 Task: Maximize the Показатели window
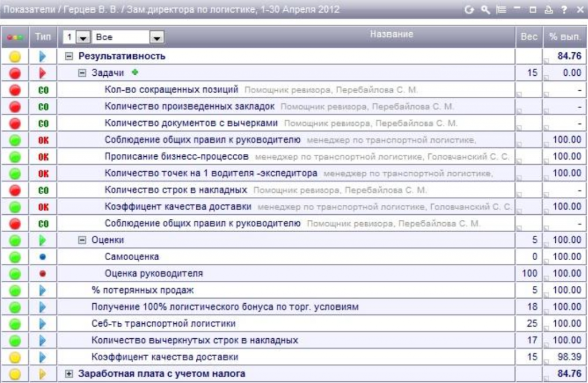532,10
